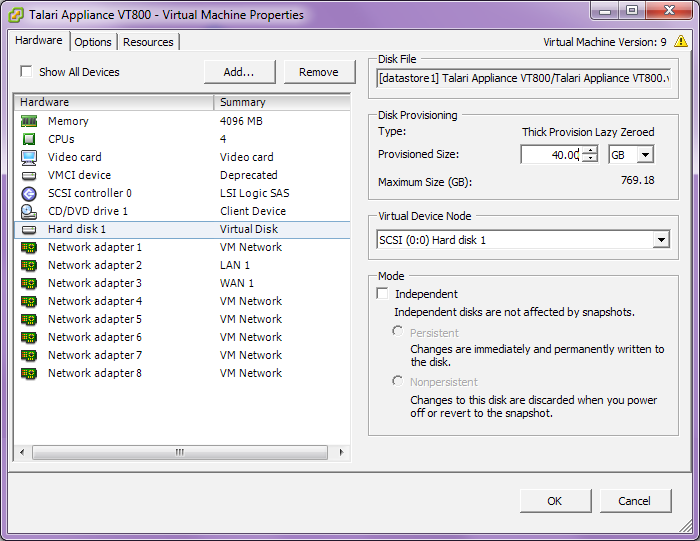Image resolution: width=700 pixels, height=541 pixels.
Task: Switch to the Hardware tab
Action: click(x=39, y=40)
